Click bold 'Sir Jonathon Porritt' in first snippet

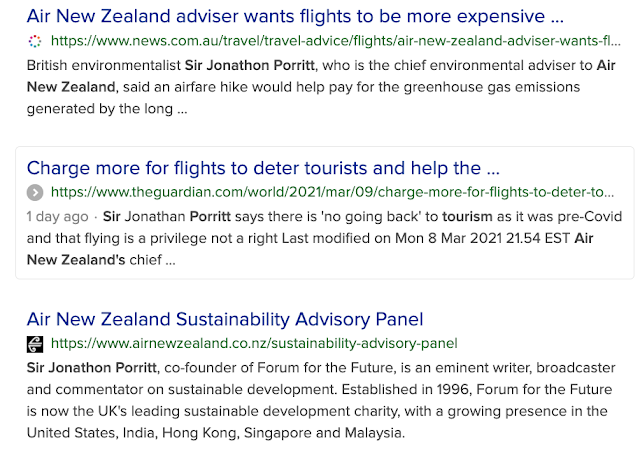(250, 65)
